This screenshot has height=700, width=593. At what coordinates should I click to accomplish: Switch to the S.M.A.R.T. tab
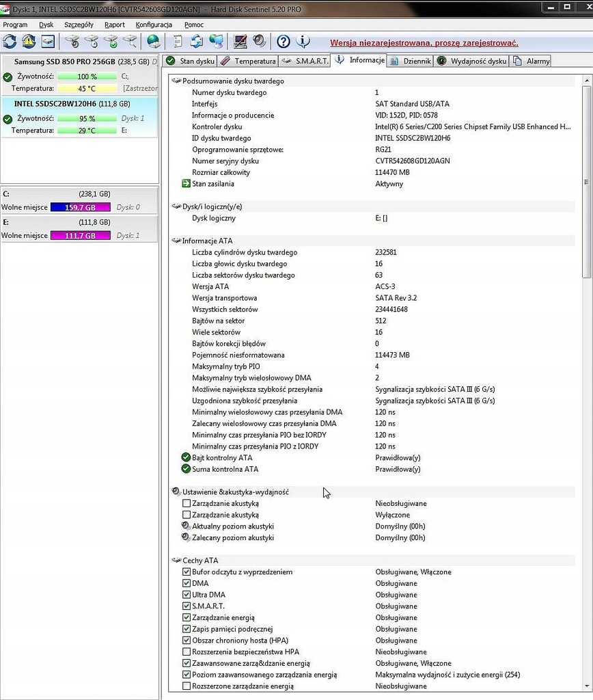305,61
